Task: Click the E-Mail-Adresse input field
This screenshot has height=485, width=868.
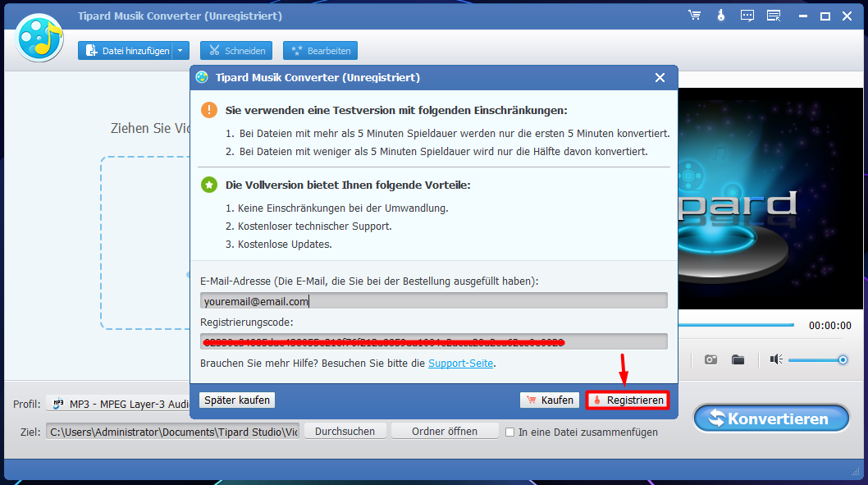Action: pyautogui.click(x=434, y=300)
